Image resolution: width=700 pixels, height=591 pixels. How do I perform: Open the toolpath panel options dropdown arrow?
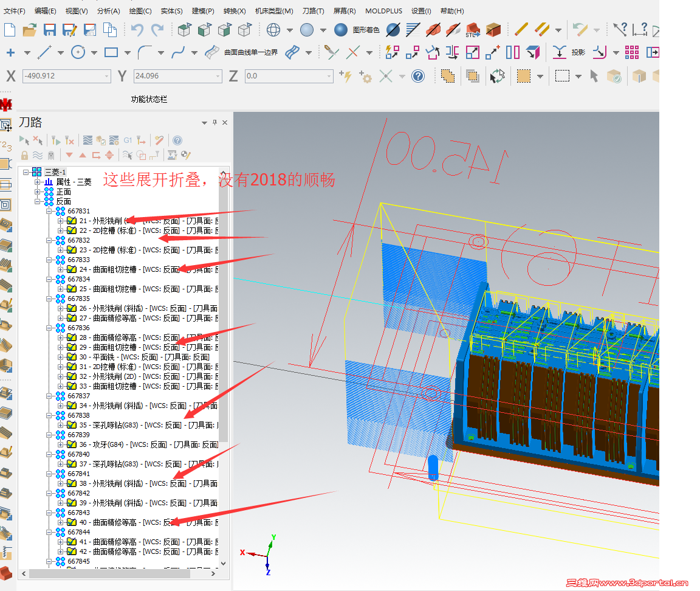click(x=204, y=122)
